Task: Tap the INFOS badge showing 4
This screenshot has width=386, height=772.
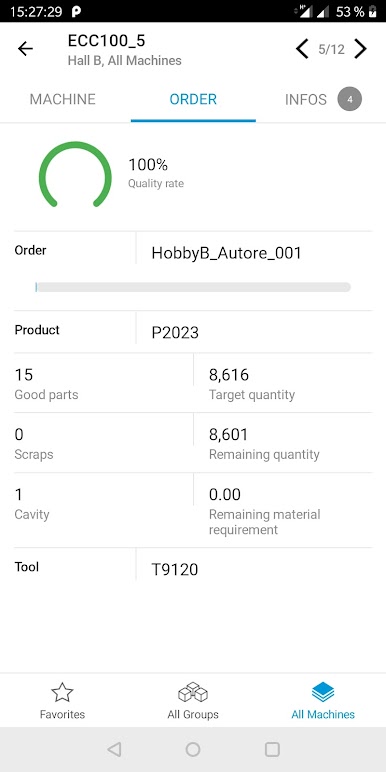Action: click(350, 99)
